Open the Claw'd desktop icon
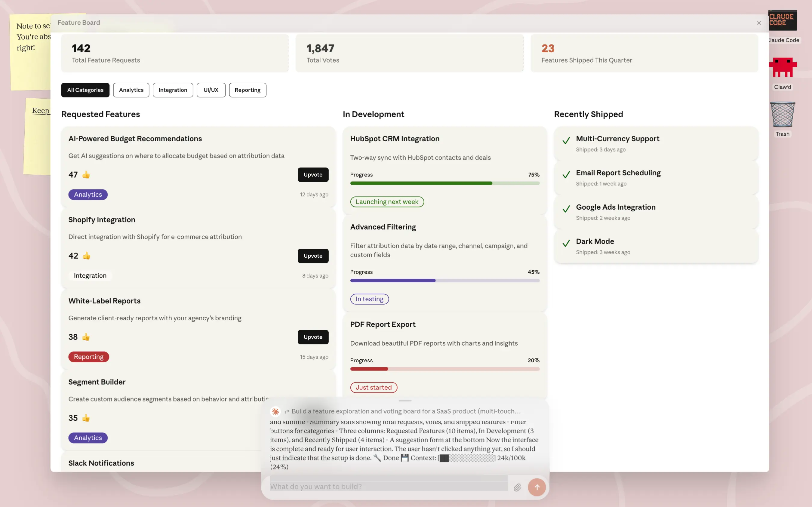 coord(782,67)
